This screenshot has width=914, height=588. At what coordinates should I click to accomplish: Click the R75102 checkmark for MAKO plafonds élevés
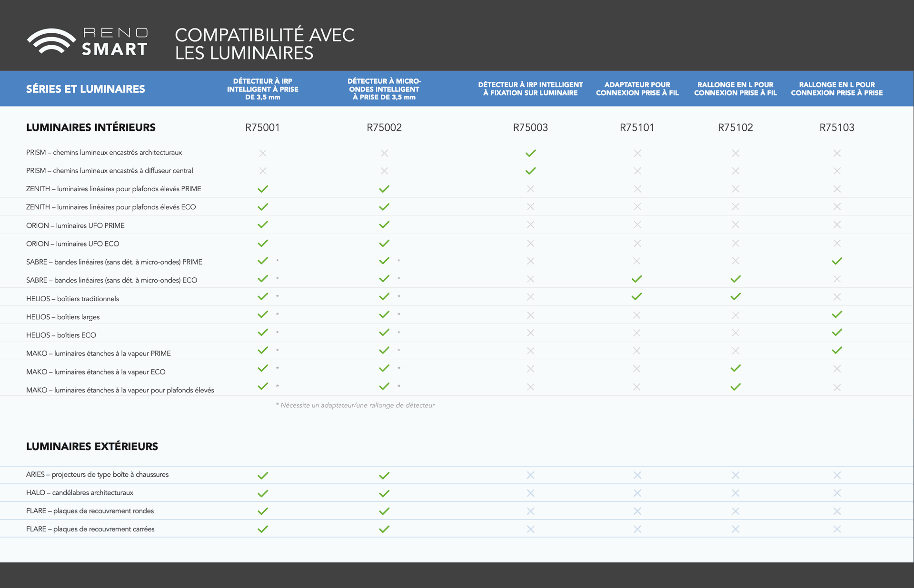735,387
